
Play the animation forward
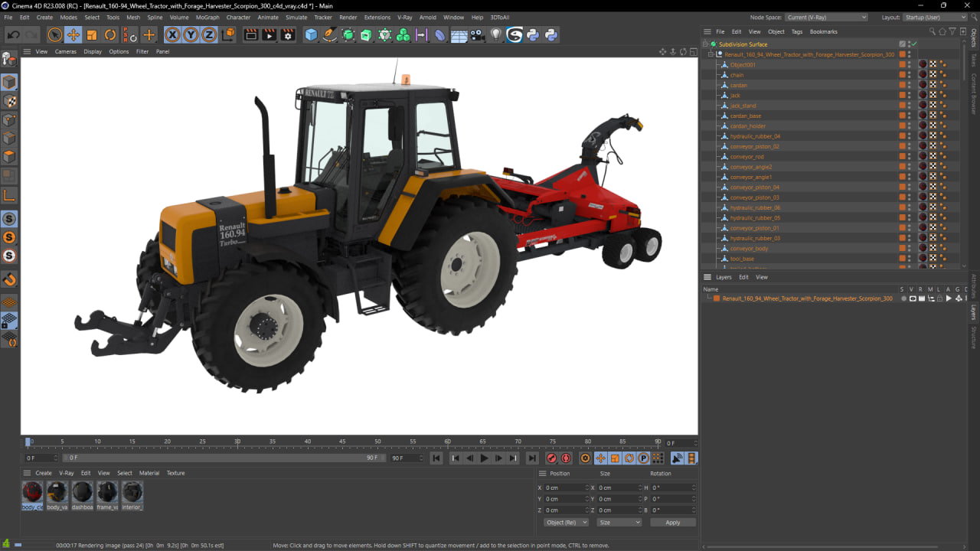click(x=484, y=458)
